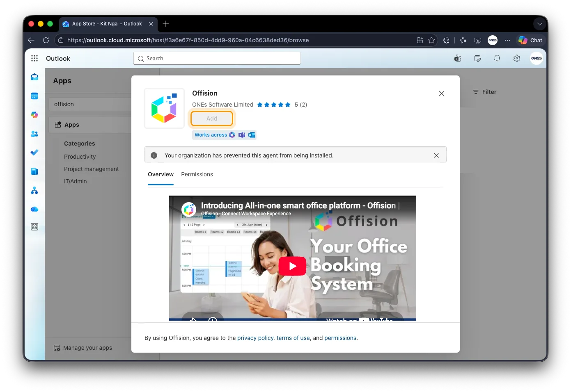
Task: Bookmark this page with the star icon
Action: (431, 40)
